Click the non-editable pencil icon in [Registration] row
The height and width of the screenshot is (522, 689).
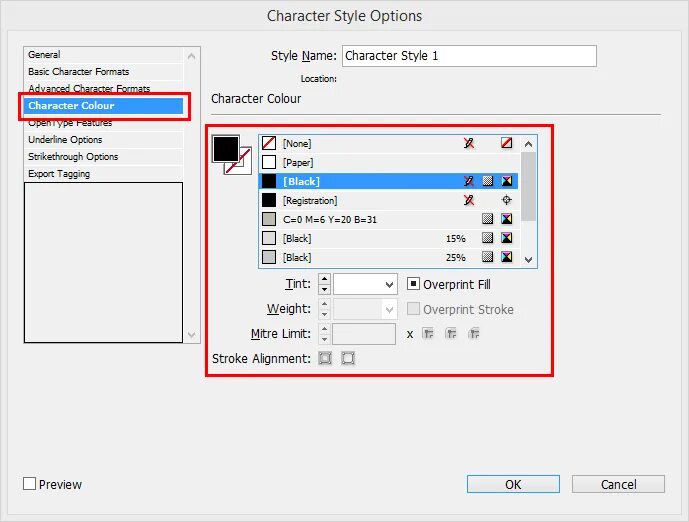coord(469,200)
